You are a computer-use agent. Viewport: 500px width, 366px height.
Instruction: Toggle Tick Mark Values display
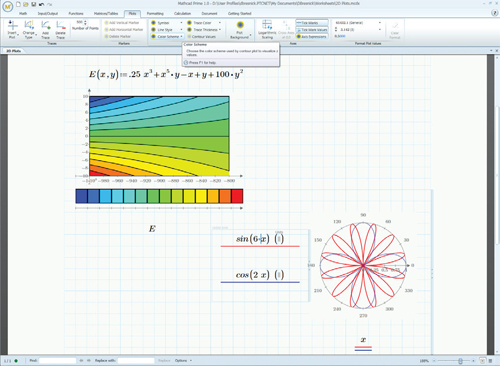[312, 30]
